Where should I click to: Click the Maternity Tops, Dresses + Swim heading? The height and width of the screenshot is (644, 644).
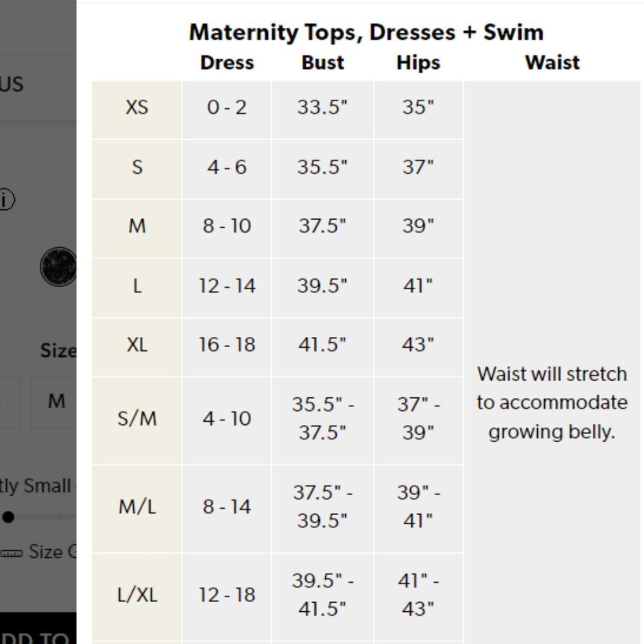pos(366,32)
